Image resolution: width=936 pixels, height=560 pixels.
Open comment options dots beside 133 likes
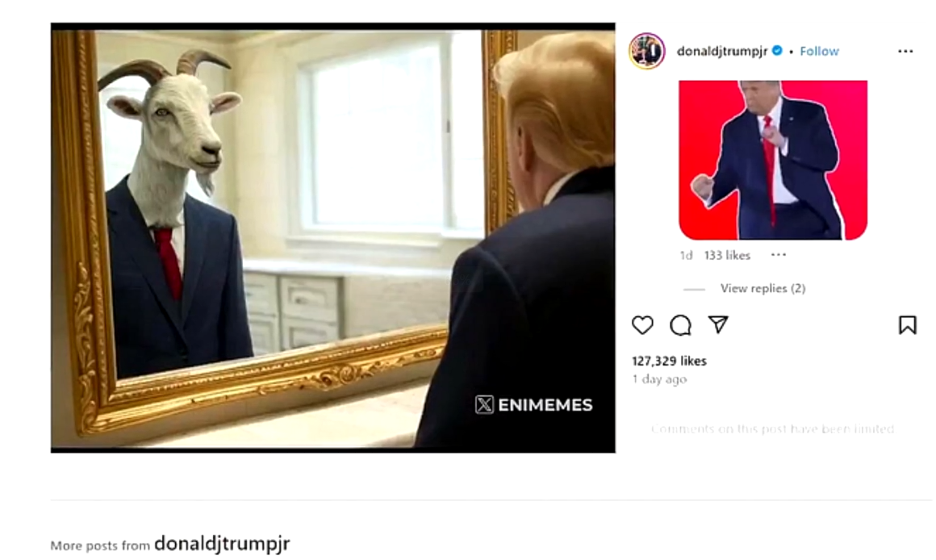[779, 255]
